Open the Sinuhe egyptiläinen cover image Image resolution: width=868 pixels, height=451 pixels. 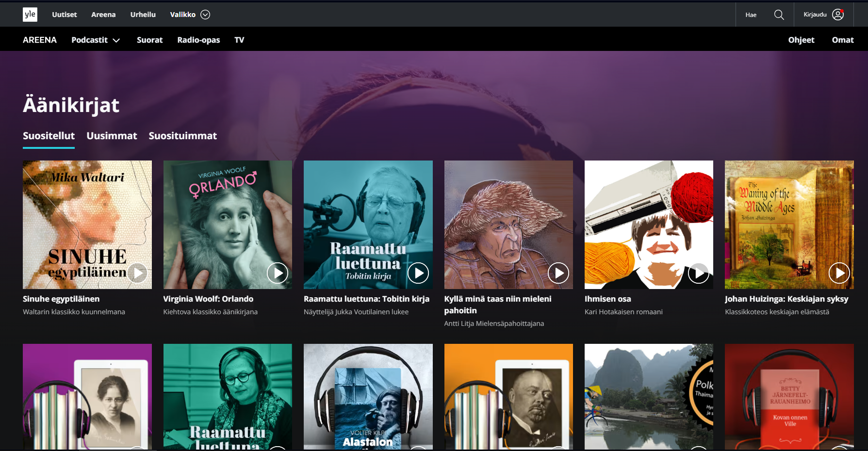[87, 225]
